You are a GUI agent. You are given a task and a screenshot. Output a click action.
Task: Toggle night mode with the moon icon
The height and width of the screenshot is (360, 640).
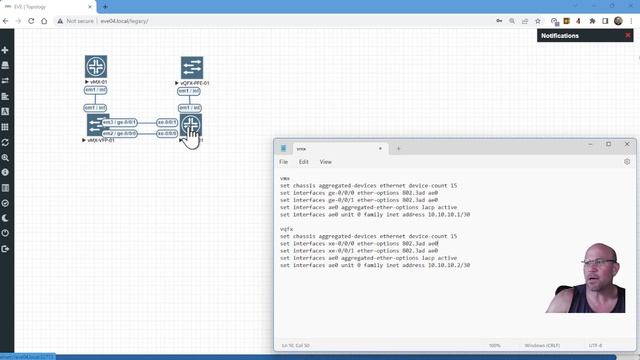(x=5, y=218)
